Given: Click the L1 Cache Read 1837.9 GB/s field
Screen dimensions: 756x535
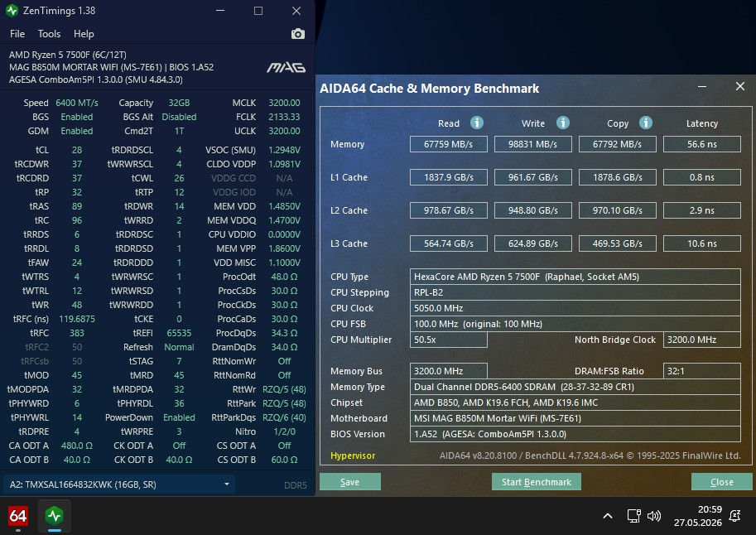Looking at the screenshot, I should pyautogui.click(x=449, y=177).
